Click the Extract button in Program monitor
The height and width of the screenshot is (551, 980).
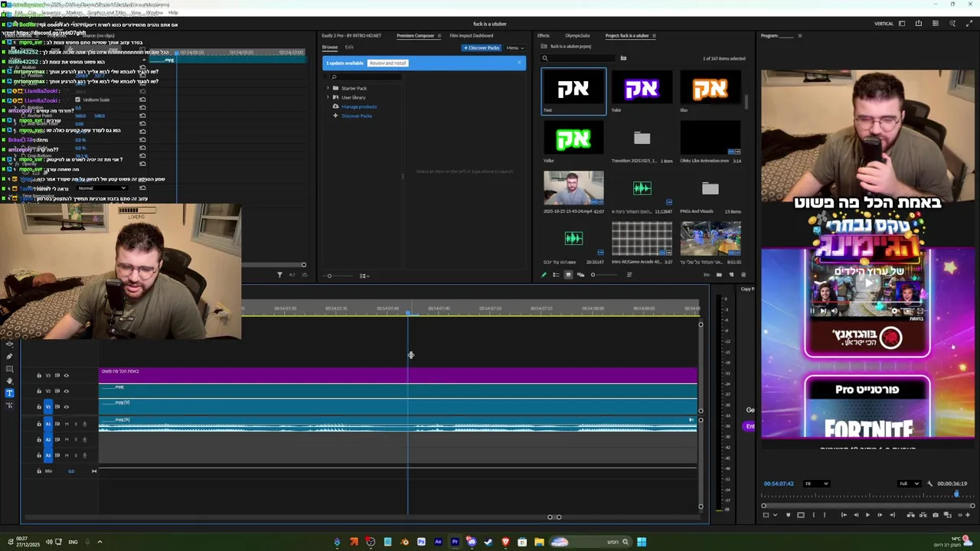click(x=923, y=515)
